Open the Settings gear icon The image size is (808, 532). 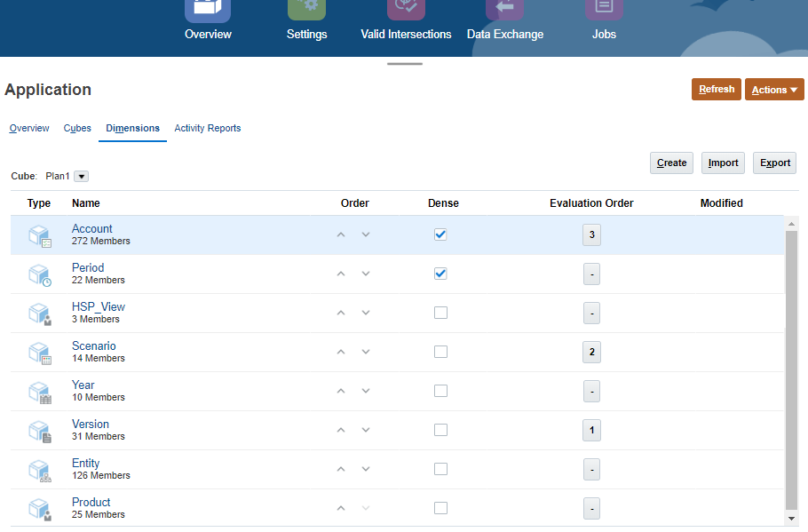click(x=306, y=9)
